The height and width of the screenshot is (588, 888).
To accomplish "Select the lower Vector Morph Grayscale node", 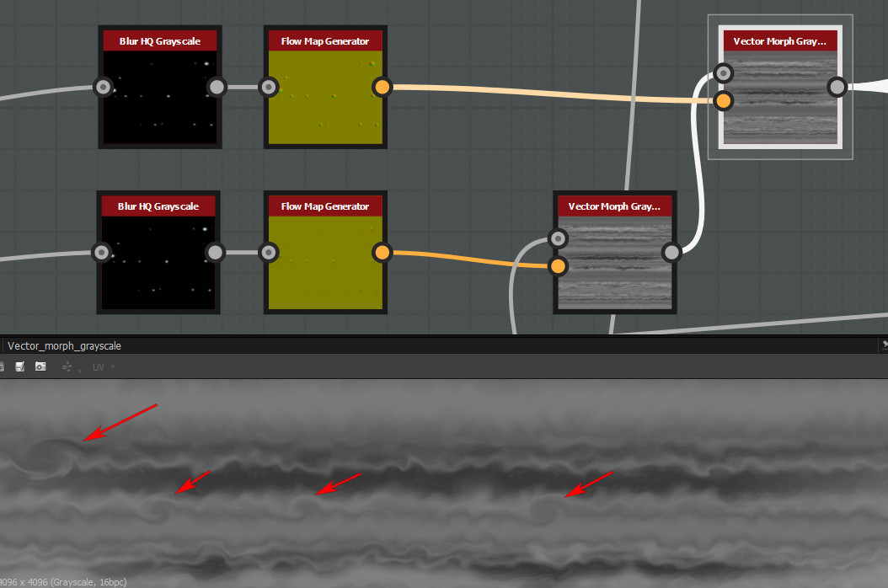I will [615, 252].
